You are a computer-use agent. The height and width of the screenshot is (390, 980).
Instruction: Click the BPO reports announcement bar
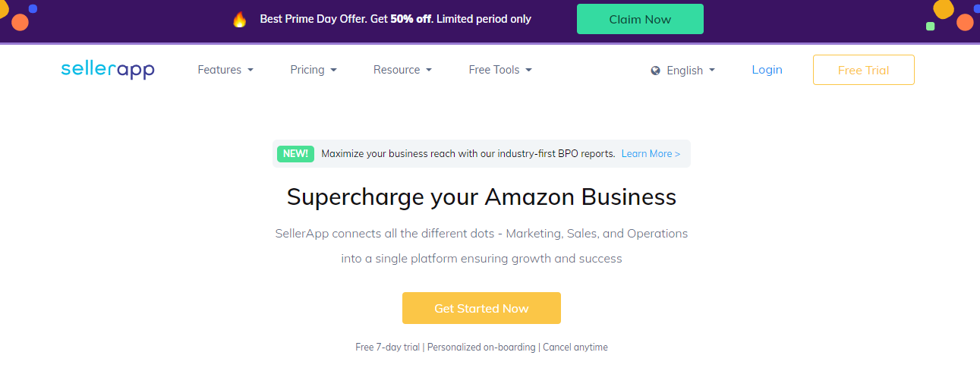[481, 153]
